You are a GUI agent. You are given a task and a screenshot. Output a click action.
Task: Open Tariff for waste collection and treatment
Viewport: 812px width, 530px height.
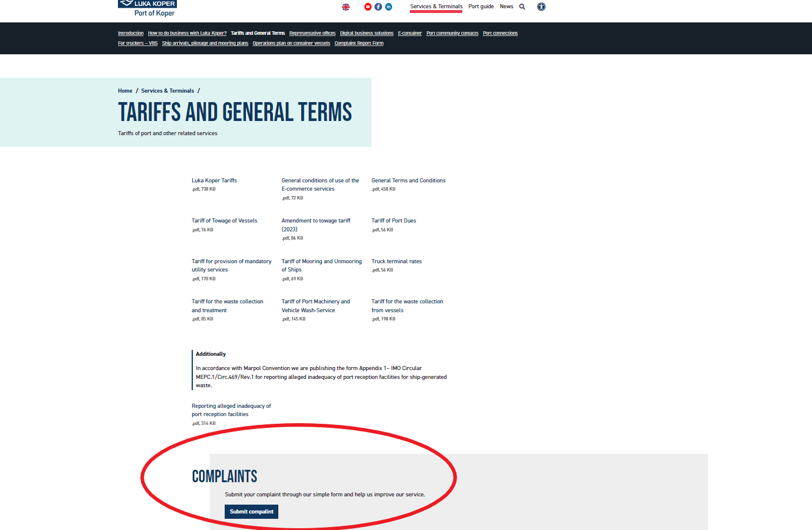click(228, 306)
